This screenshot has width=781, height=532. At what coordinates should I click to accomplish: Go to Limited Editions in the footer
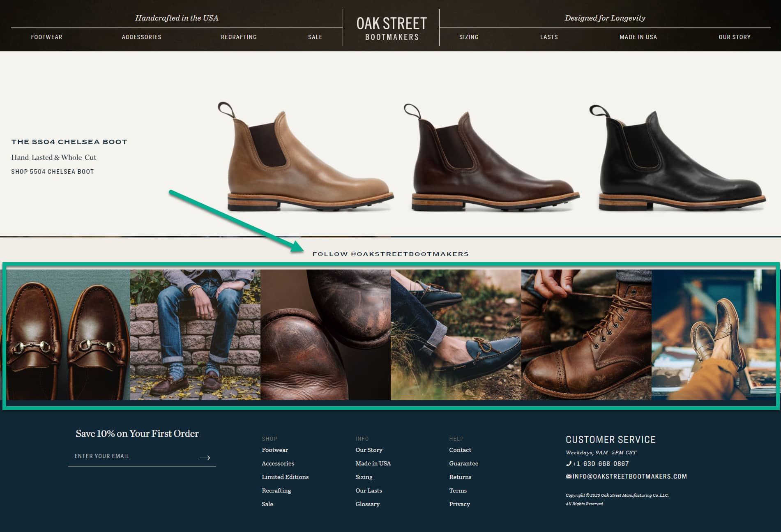[x=285, y=477]
